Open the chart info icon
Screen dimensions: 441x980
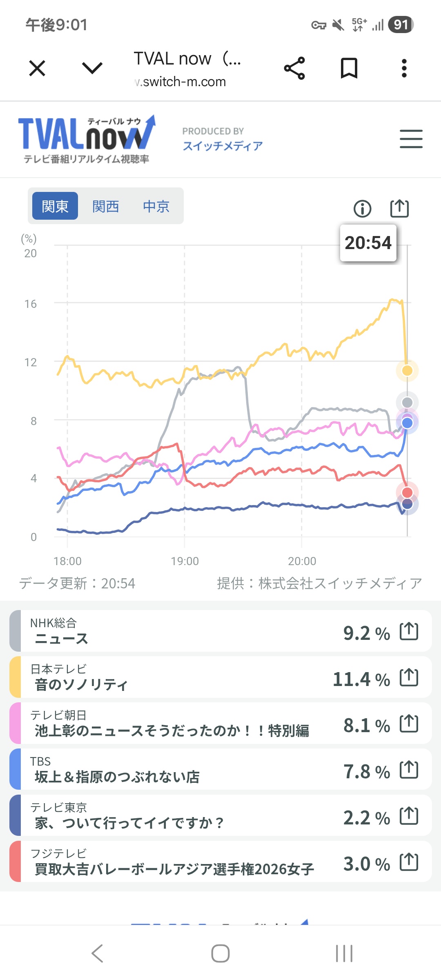[362, 209]
